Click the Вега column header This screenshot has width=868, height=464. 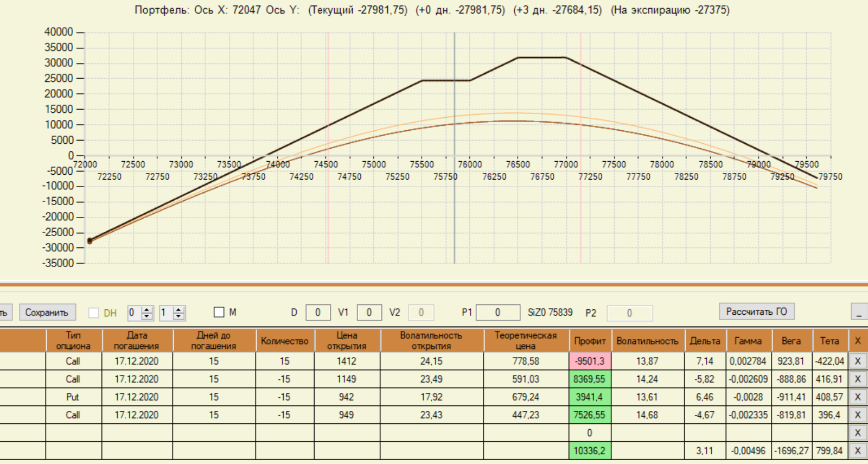pyautogui.click(x=792, y=341)
